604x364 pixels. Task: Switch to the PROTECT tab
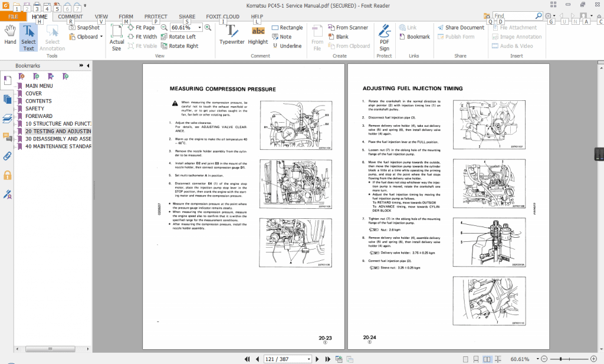(156, 17)
